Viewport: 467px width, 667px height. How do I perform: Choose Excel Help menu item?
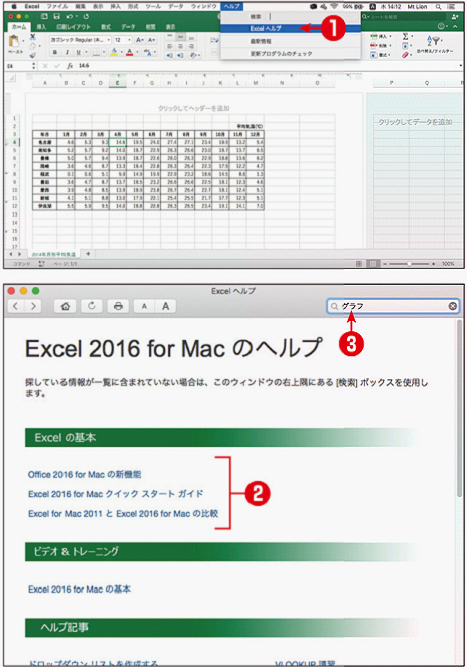290,29
